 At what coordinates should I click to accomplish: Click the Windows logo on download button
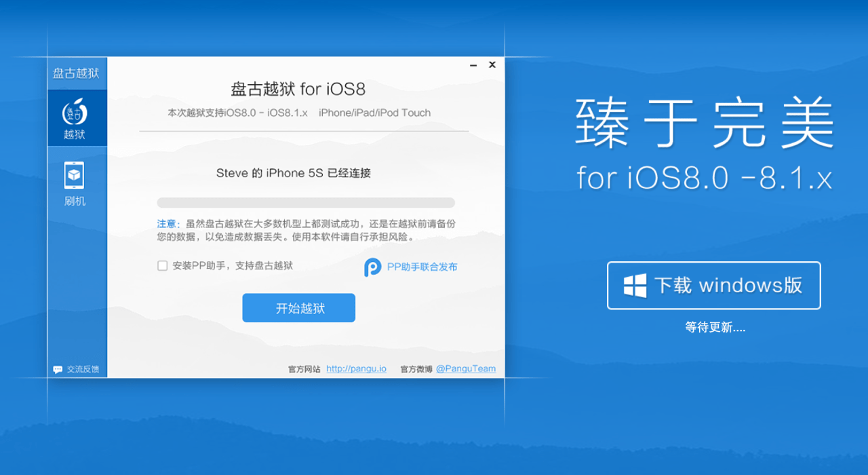click(x=635, y=285)
